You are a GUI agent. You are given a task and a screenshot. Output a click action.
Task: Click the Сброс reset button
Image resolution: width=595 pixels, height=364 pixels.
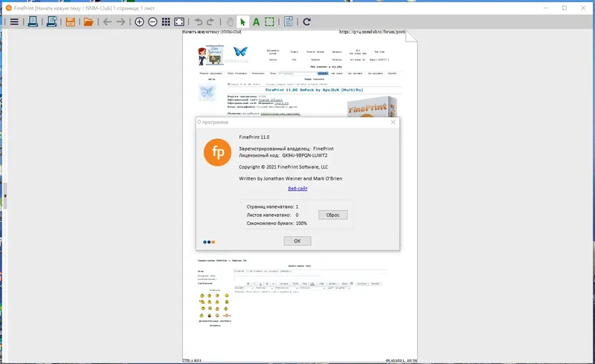[332, 215]
